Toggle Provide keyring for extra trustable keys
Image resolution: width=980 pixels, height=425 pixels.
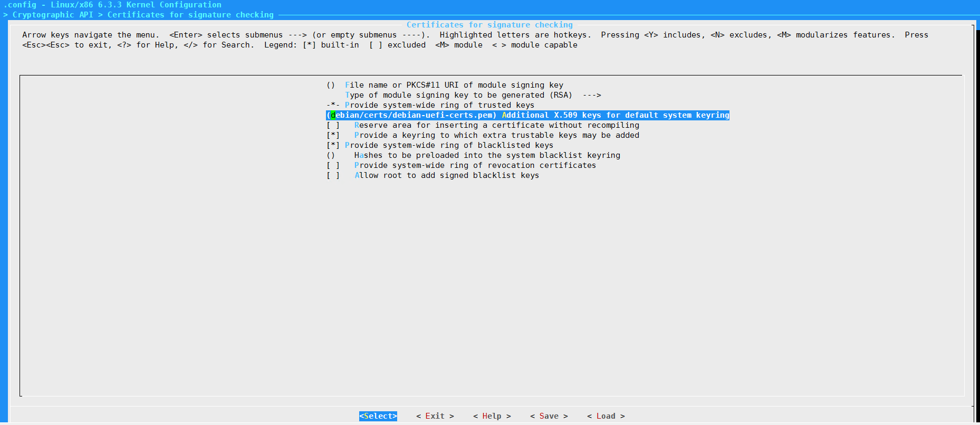(333, 135)
